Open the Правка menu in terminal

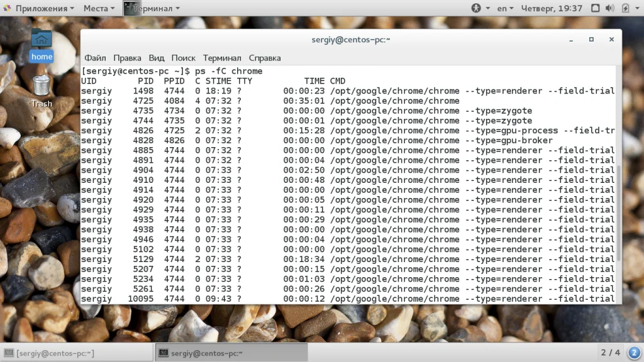point(127,58)
